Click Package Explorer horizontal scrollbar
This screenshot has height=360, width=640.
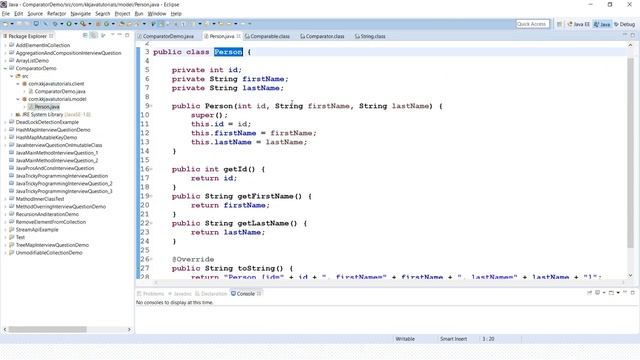click(x=47, y=329)
